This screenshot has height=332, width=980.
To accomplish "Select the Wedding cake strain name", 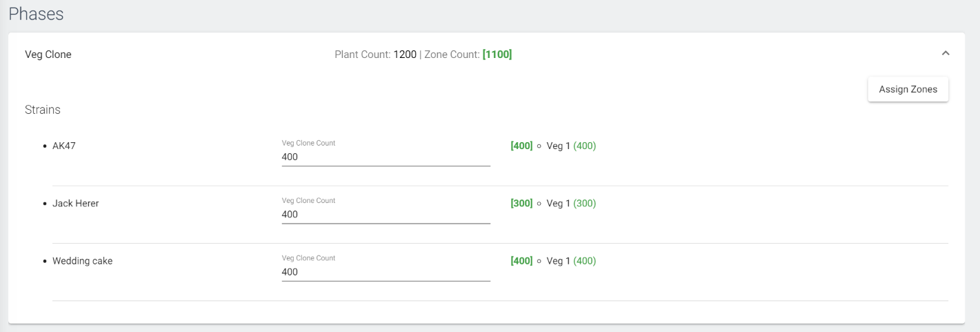I will (x=83, y=261).
